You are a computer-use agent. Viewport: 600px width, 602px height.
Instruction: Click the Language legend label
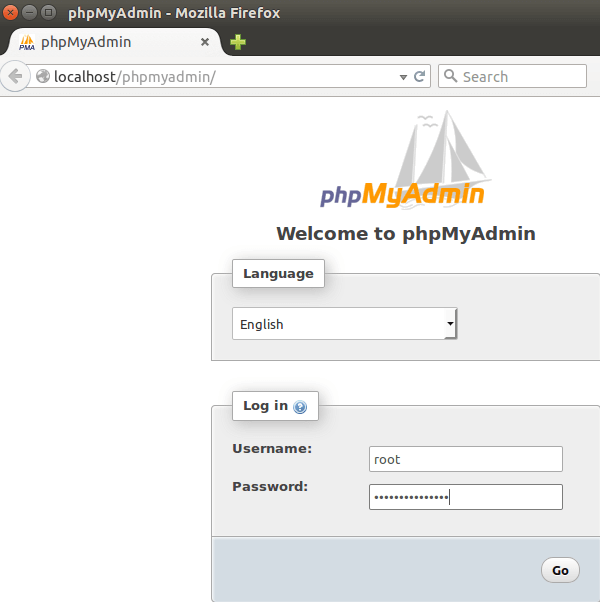pyautogui.click(x=278, y=273)
